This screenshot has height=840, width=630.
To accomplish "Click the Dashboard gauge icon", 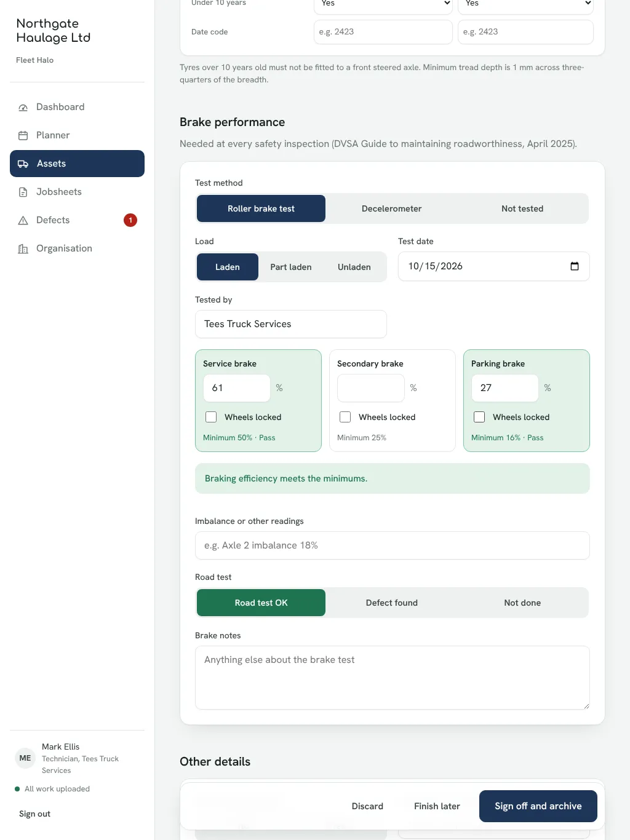I will point(23,108).
